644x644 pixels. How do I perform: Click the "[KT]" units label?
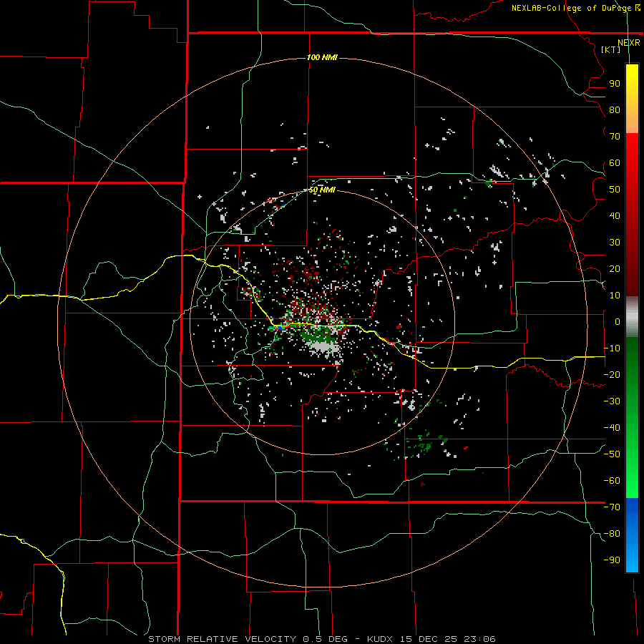pos(611,49)
